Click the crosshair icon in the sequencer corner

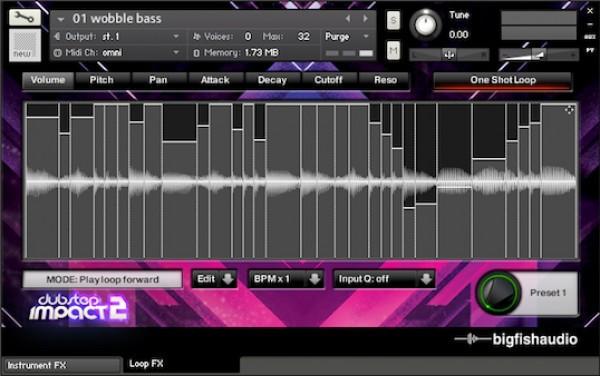click(569, 110)
